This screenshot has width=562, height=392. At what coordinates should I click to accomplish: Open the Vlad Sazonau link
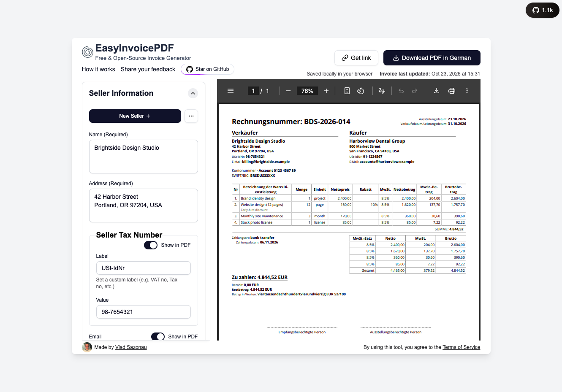click(x=131, y=347)
